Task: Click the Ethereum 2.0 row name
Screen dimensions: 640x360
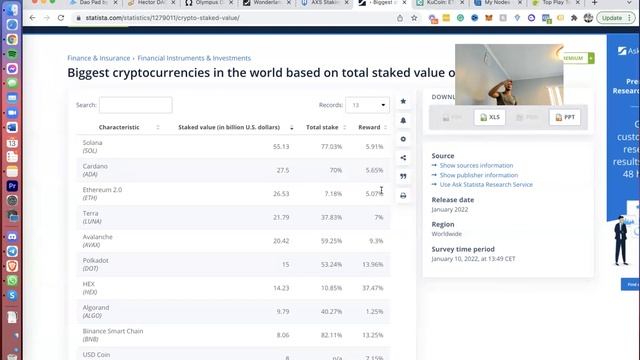Action: click(x=102, y=190)
